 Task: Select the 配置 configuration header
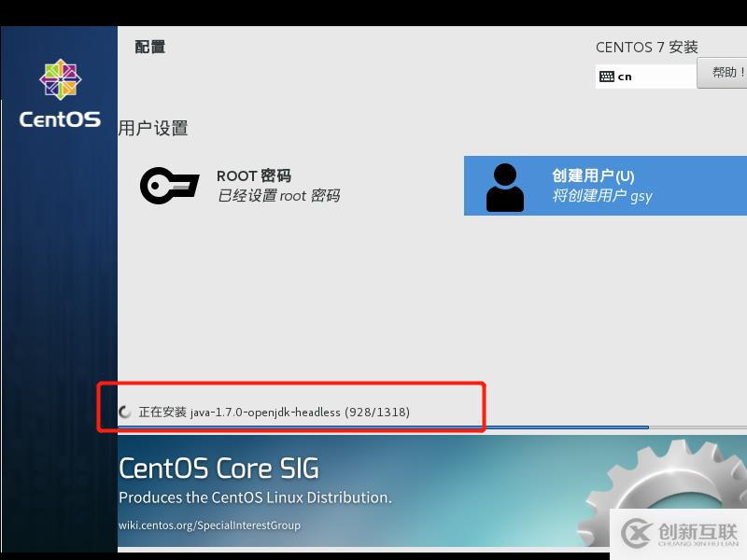[x=149, y=46]
